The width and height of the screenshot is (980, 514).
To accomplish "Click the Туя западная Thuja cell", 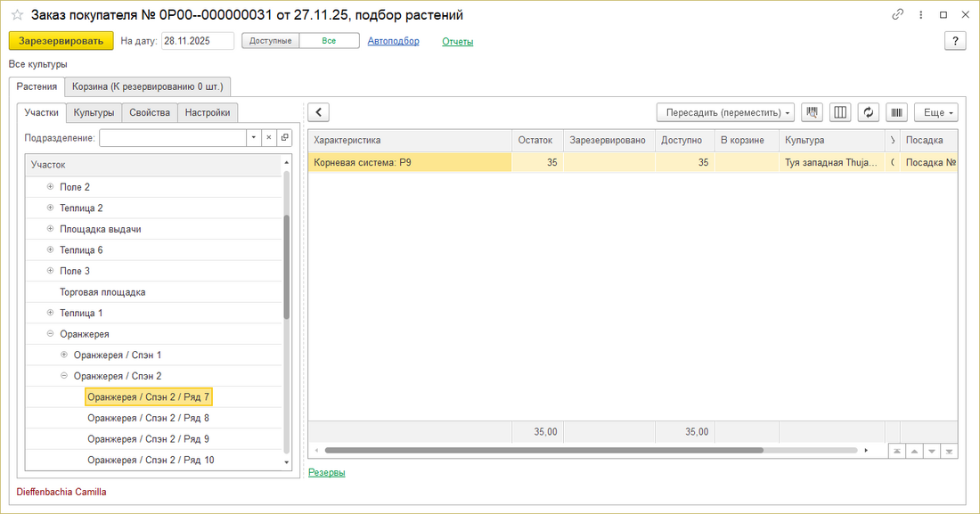I will [x=832, y=163].
